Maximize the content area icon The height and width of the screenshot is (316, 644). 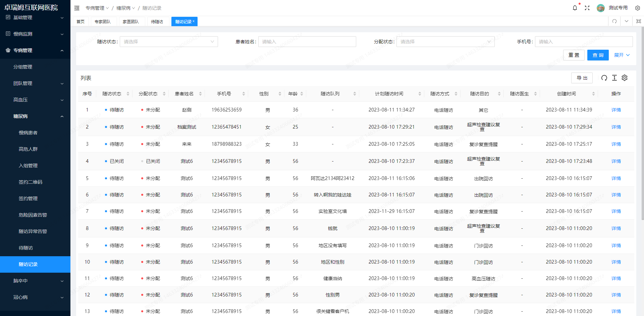point(639,21)
